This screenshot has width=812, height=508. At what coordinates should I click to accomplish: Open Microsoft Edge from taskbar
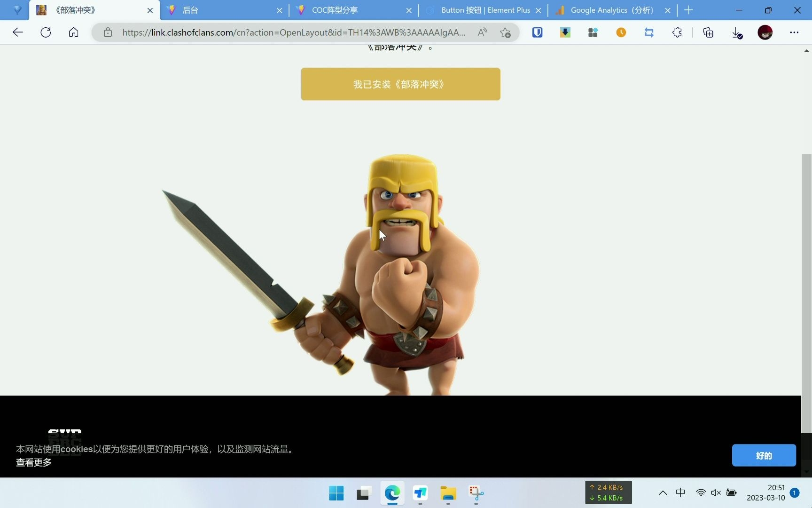pos(392,493)
